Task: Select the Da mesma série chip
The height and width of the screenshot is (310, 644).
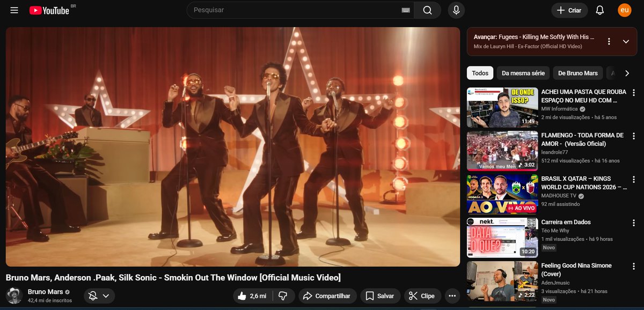Action: (x=523, y=73)
